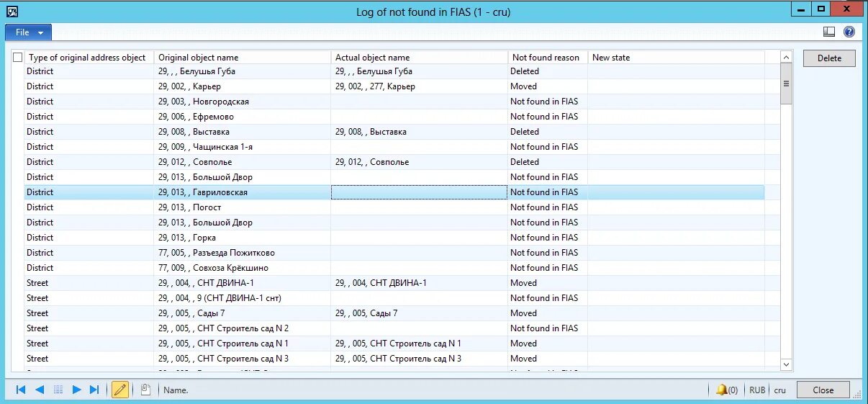868x404 pixels.
Task: Sort by New state column header
Action: (676, 58)
